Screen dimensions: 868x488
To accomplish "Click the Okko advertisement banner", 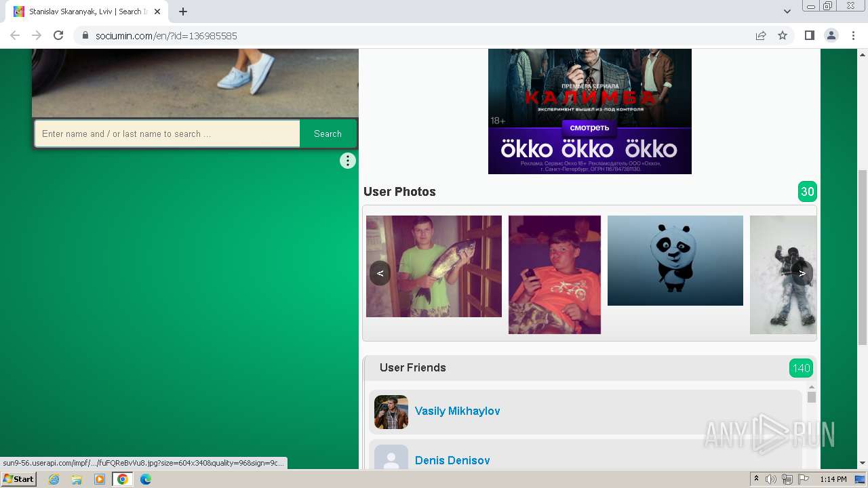I will 590,111.
